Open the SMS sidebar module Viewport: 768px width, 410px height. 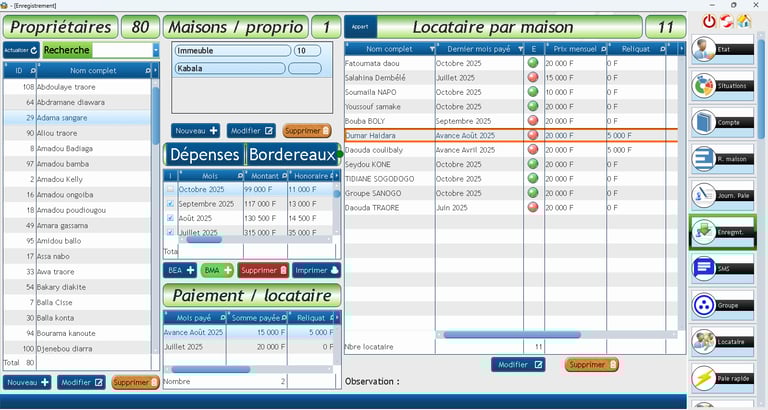[722, 268]
